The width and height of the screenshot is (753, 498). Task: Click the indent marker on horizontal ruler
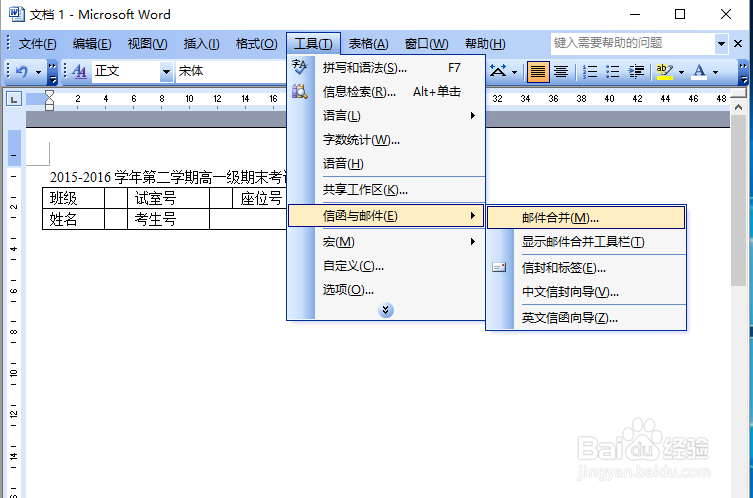click(x=49, y=100)
